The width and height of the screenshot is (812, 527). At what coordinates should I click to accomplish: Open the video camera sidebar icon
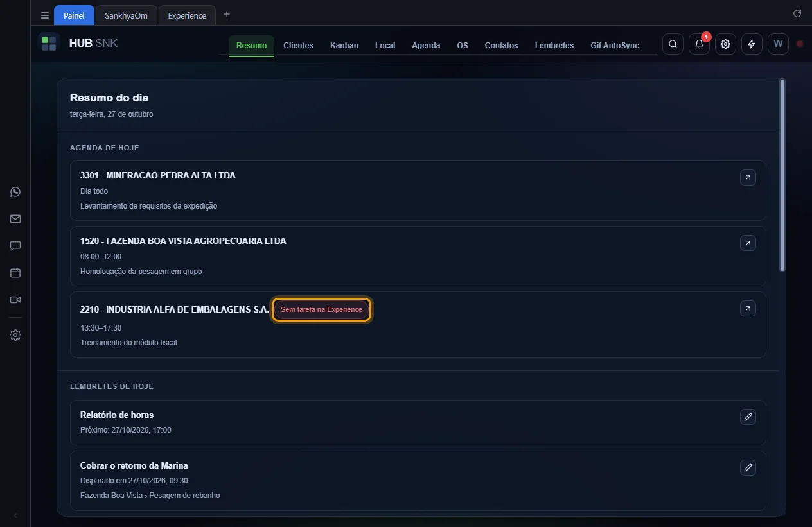(x=15, y=300)
